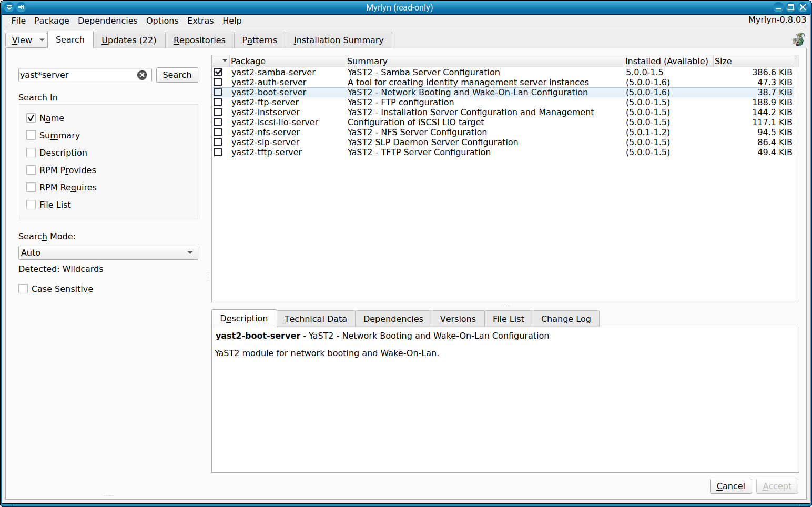Viewport: 812px width, 507px height.
Task: Select the yast2-tftp-server row name
Action: [x=267, y=152]
